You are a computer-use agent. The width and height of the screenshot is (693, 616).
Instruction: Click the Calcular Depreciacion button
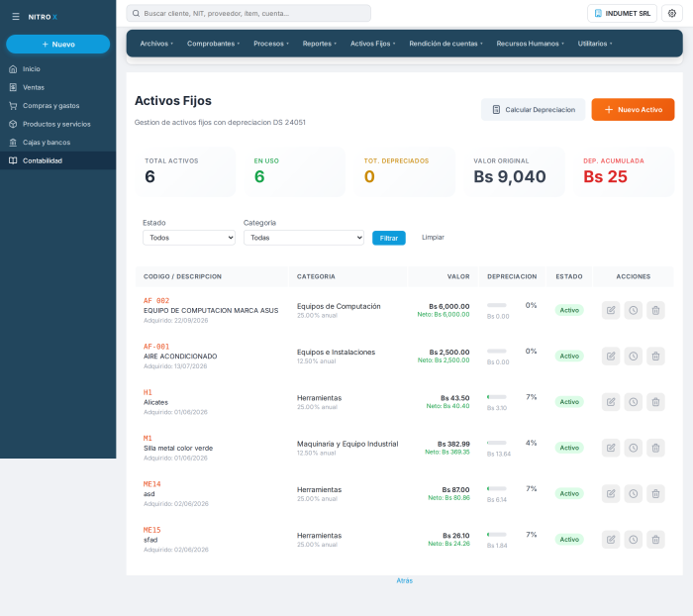coord(533,109)
